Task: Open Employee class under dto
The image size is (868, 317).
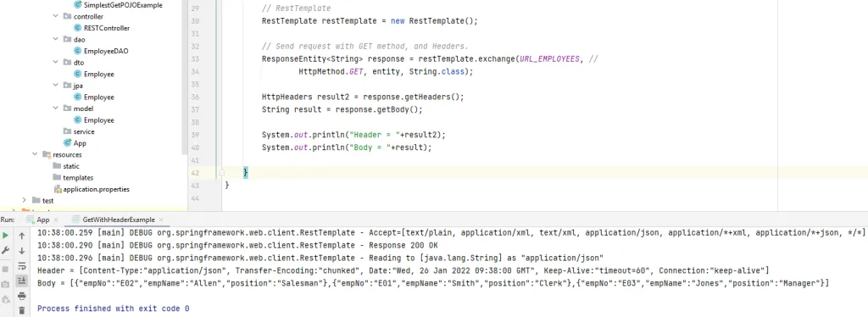Action: pyautogui.click(x=99, y=74)
